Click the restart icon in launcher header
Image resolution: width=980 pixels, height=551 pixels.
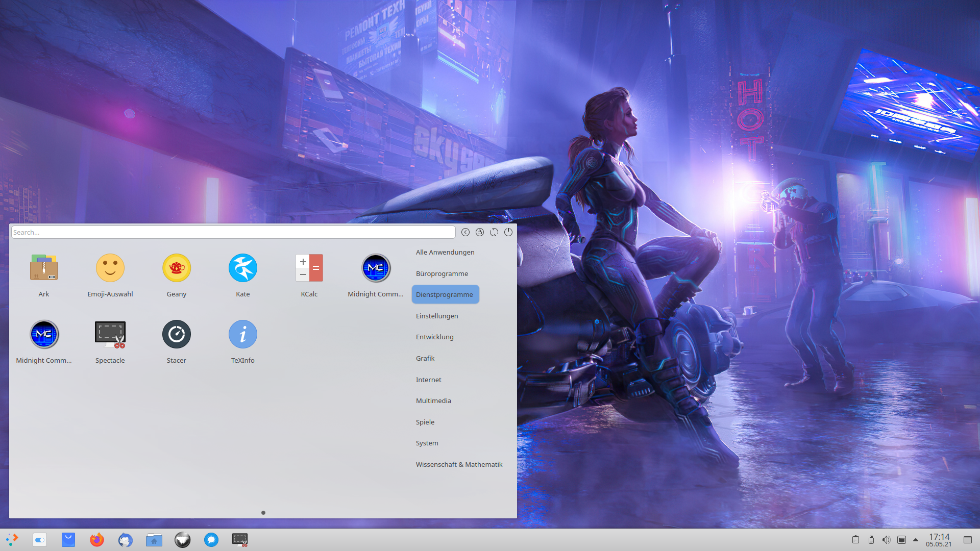pyautogui.click(x=494, y=232)
